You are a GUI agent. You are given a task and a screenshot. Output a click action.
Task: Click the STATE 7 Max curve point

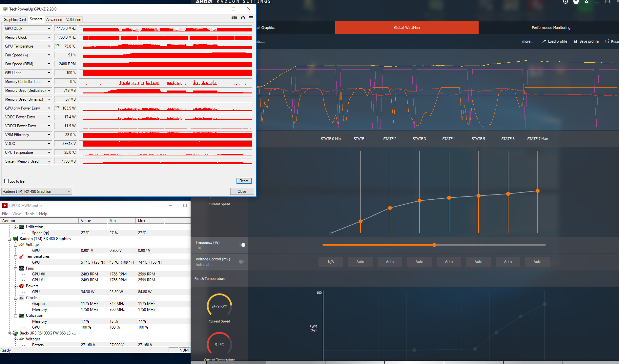[537, 191]
